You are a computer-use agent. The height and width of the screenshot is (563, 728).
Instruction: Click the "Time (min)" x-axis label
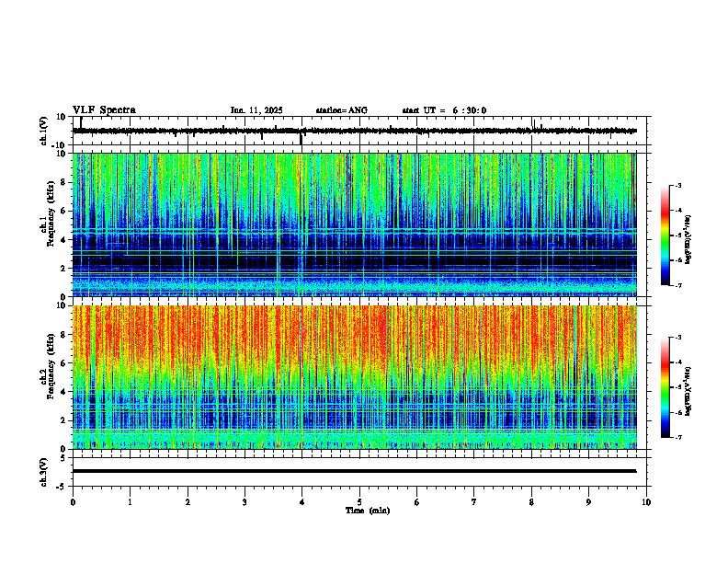368,511
